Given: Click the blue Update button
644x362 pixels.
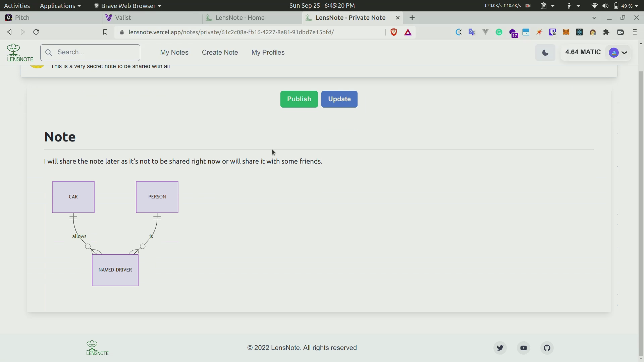Looking at the screenshot, I should [339, 99].
